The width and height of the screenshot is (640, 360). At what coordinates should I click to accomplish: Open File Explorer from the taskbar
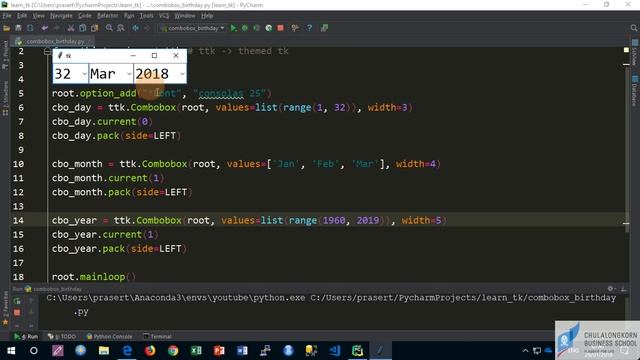104,350
